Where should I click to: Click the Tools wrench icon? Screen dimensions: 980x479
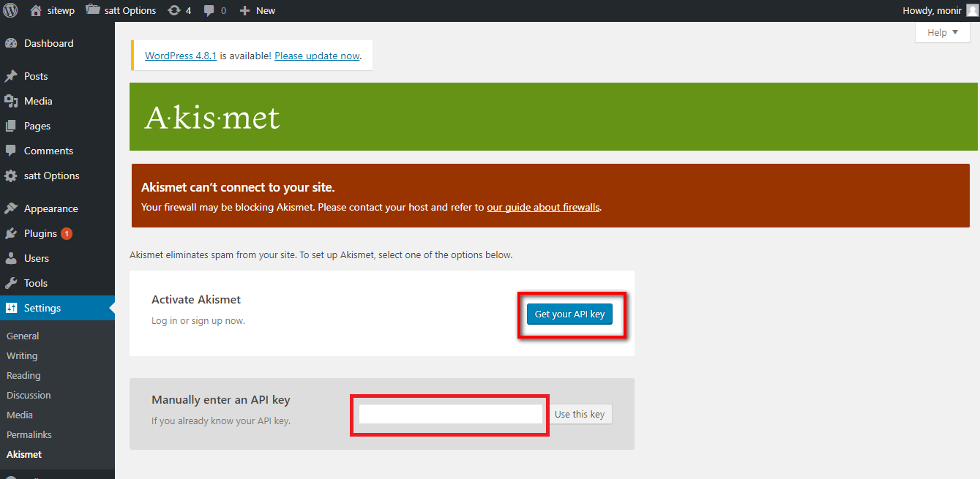point(11,283)
